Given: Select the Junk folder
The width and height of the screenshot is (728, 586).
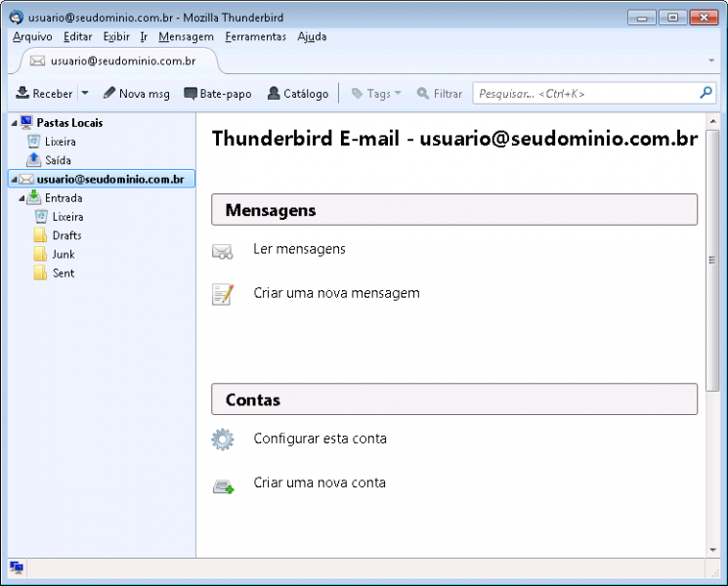Looking at the screenshot, I should (x=63, y=254).
